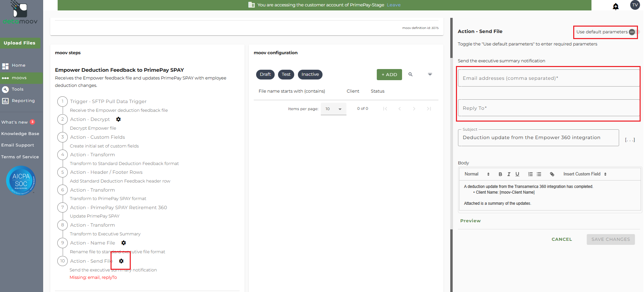Click 'moov definition id: 3075' text
644x292 pixels.
420,28
